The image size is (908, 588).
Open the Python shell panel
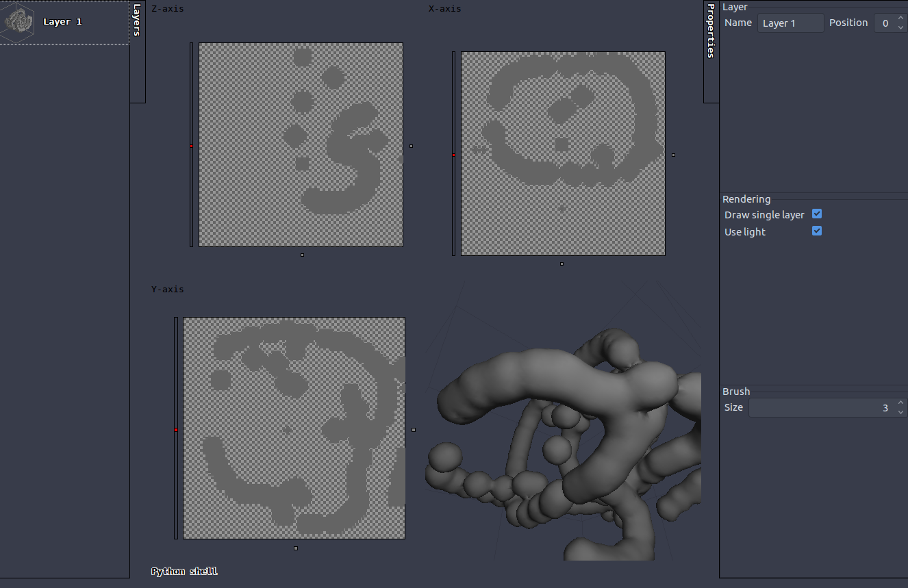pos(184,571)
